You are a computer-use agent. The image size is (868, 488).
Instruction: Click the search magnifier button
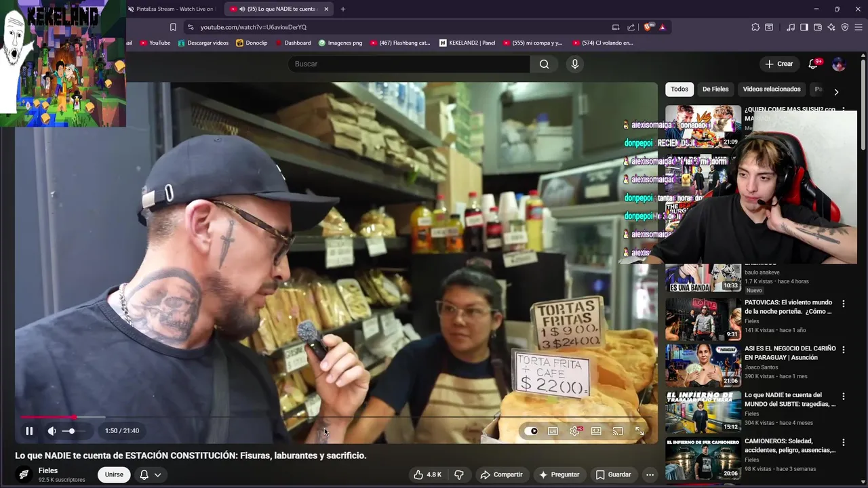point(544,64)
